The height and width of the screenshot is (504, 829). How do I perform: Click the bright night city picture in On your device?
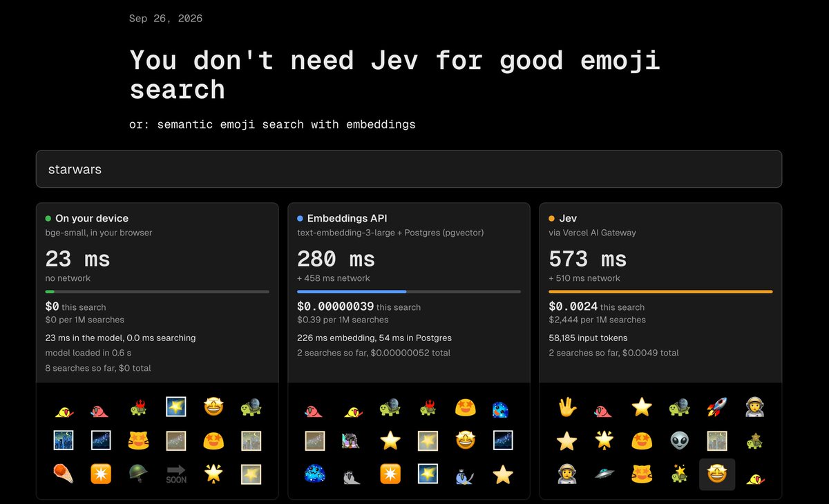64,440
